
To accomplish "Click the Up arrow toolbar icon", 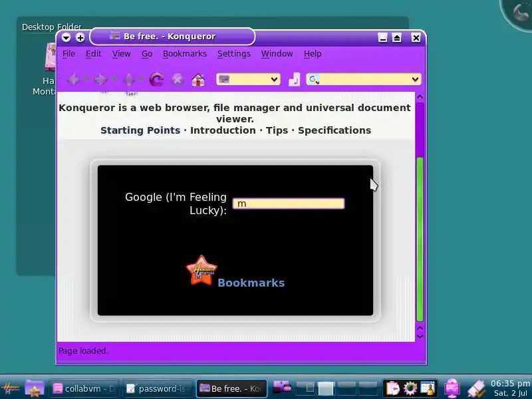I will (129, 80).
